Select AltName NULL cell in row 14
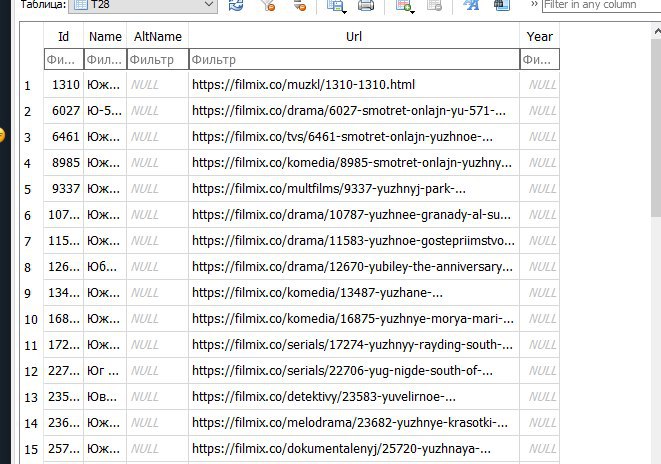 pos(158,423)
